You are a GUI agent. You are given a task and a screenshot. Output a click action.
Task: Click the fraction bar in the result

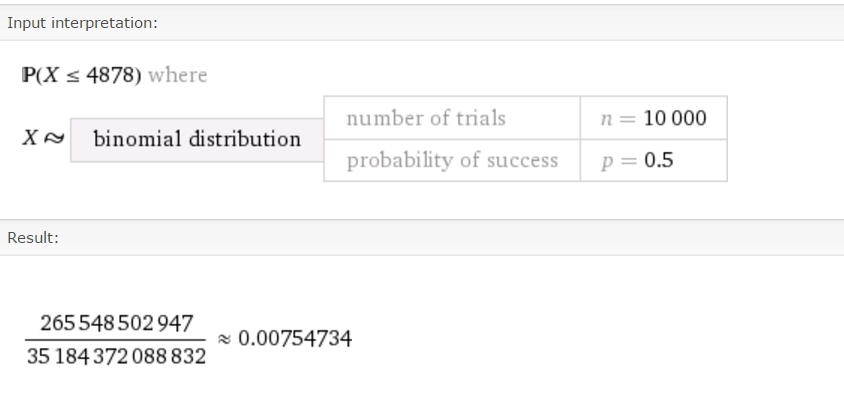(115, 340)
